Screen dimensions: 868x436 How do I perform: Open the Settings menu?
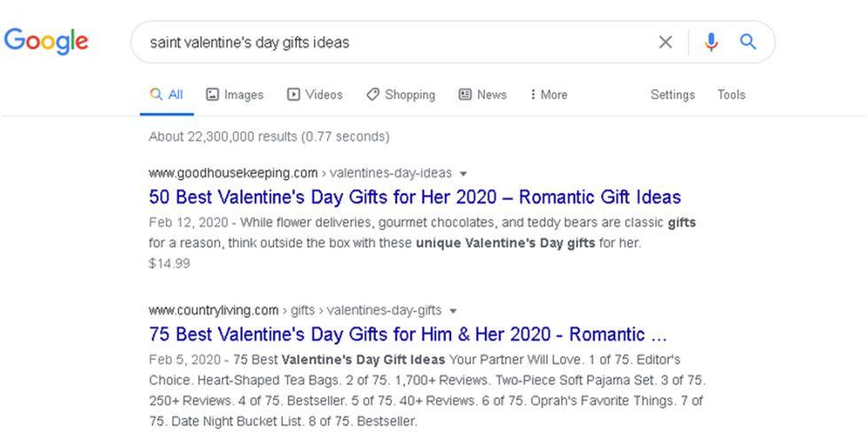(673, 95)
